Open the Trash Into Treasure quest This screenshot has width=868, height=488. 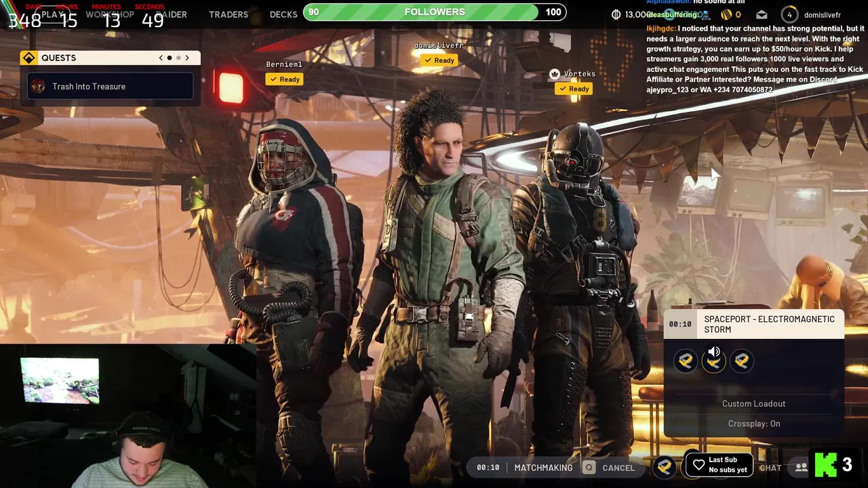pyautogui.click(x=111, y=86)
